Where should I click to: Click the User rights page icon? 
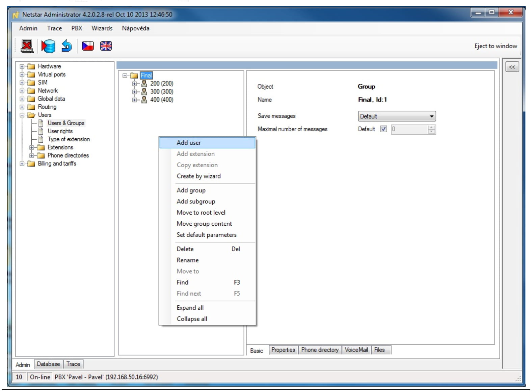point(41,131)
